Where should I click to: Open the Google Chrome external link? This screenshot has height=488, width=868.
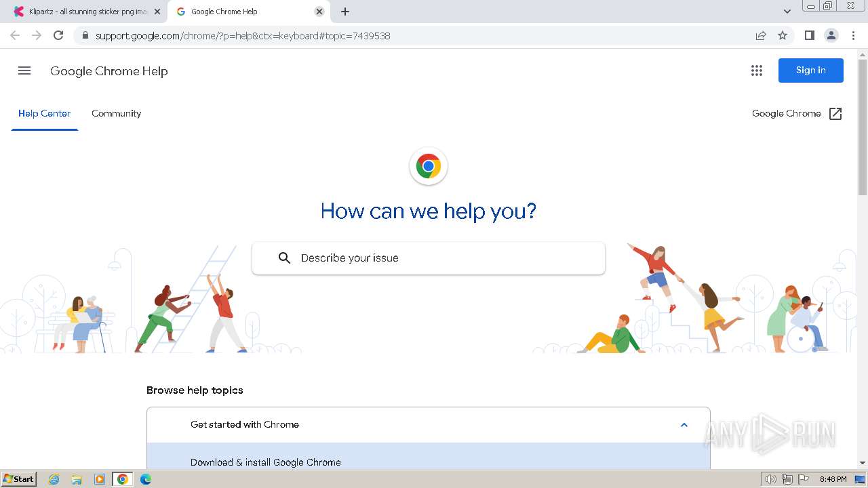coord(797,114)
